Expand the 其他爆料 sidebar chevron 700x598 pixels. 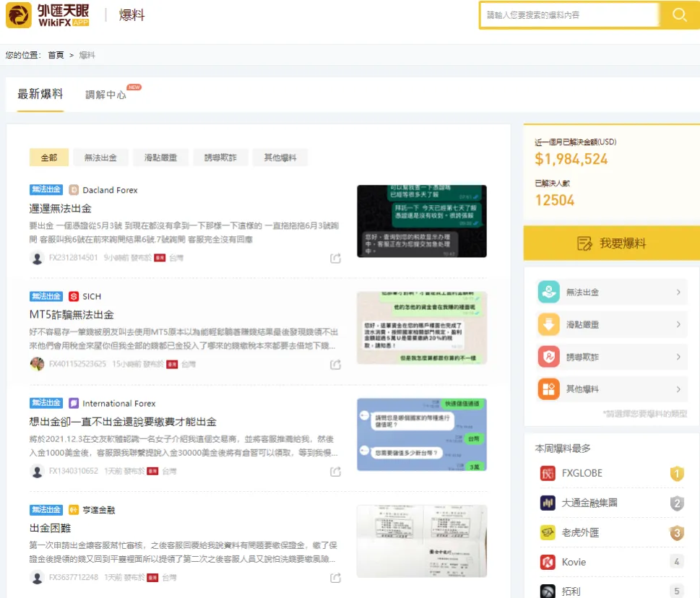pyautogui.click(x=678, y=389)
